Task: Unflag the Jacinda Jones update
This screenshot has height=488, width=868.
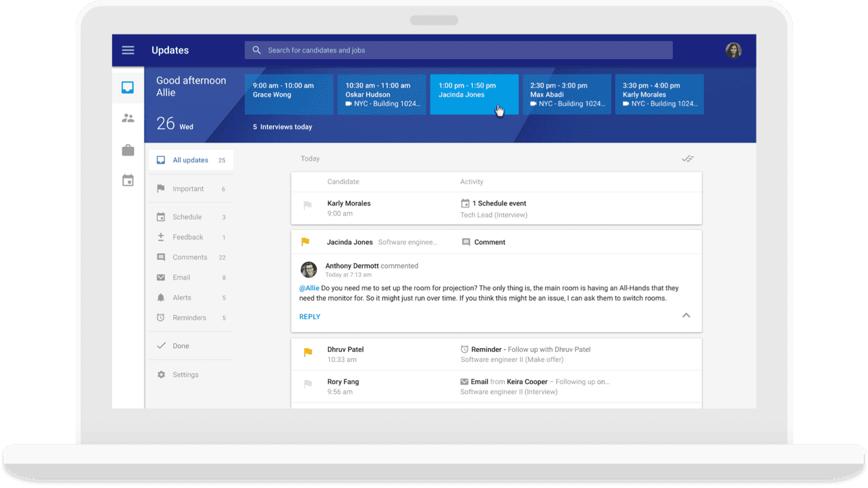Action: 305,242
